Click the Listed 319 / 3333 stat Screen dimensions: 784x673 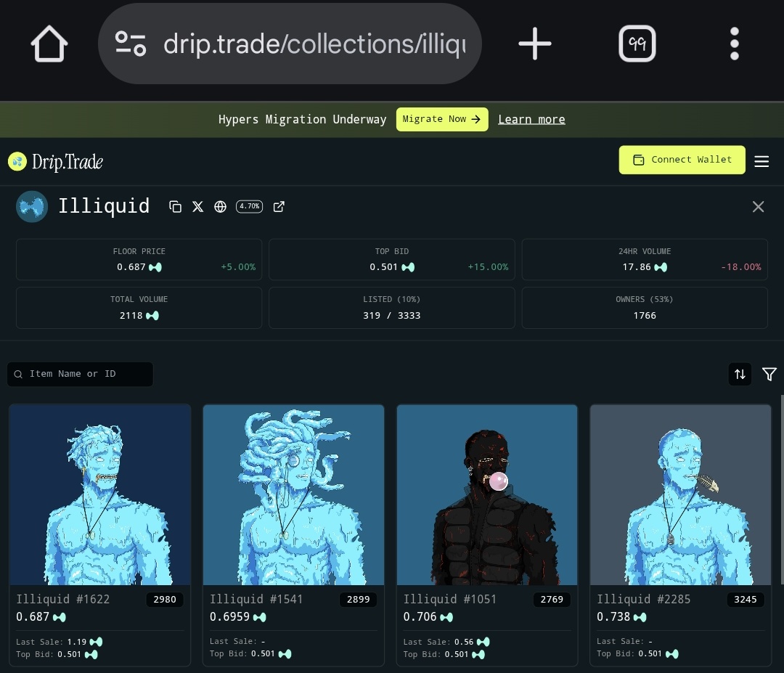[392, 308]
